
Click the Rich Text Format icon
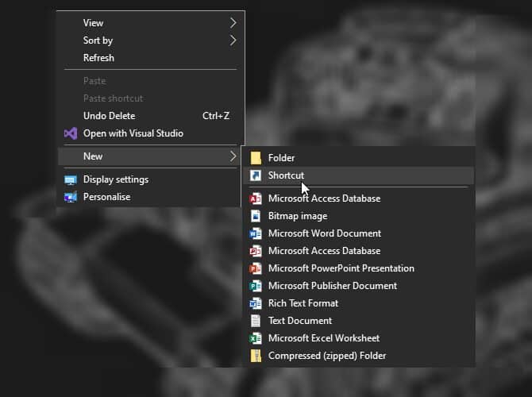click(256, 303)
